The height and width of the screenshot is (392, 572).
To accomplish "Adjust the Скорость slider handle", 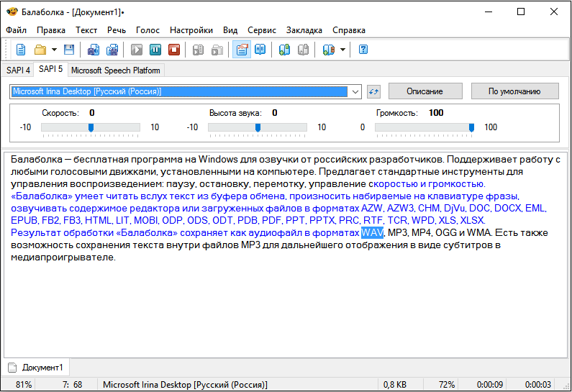I will pyautogui.click(x=91, y=127).
